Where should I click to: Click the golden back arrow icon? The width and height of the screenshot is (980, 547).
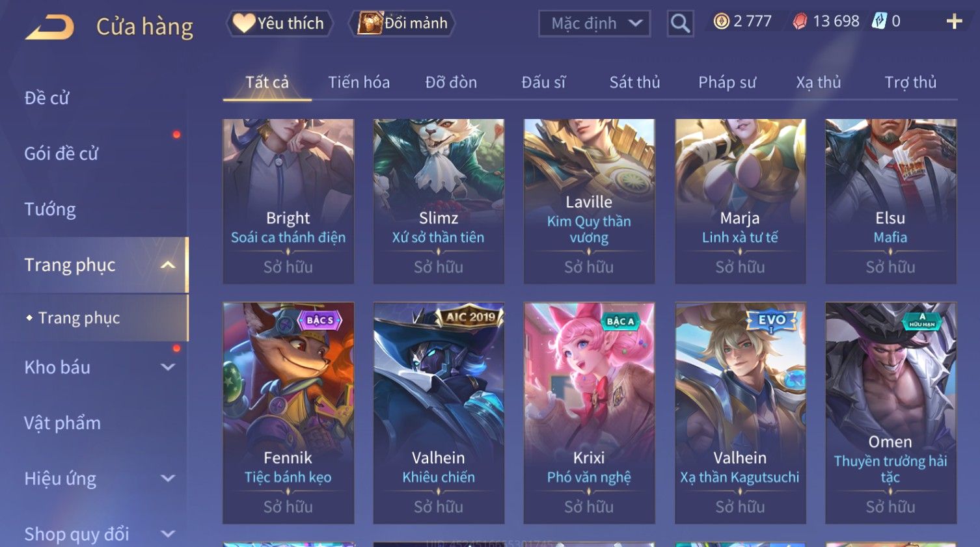(x=50, y=27)
